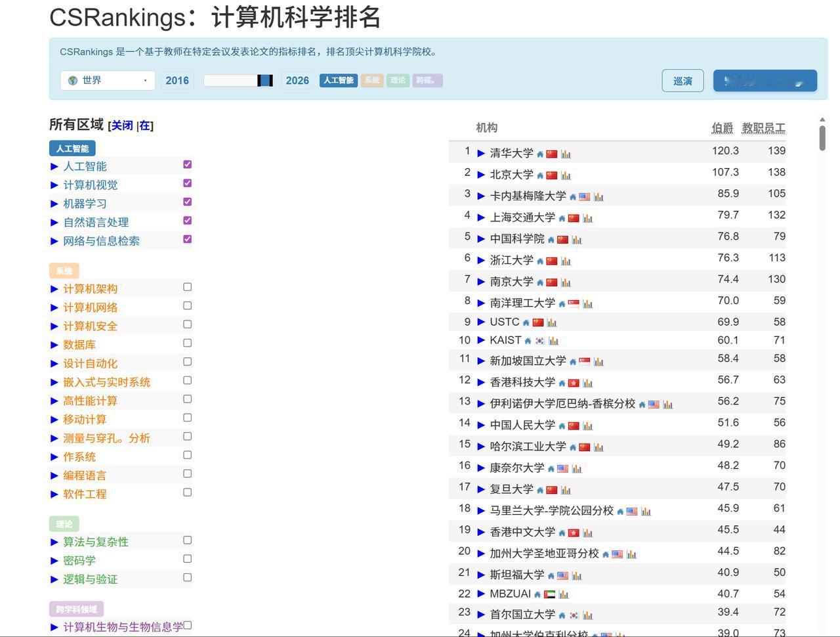Show the bar chart icon for 新加坡国立大学
This screenshot has height=637, width=840.
[x=598, y=361]
